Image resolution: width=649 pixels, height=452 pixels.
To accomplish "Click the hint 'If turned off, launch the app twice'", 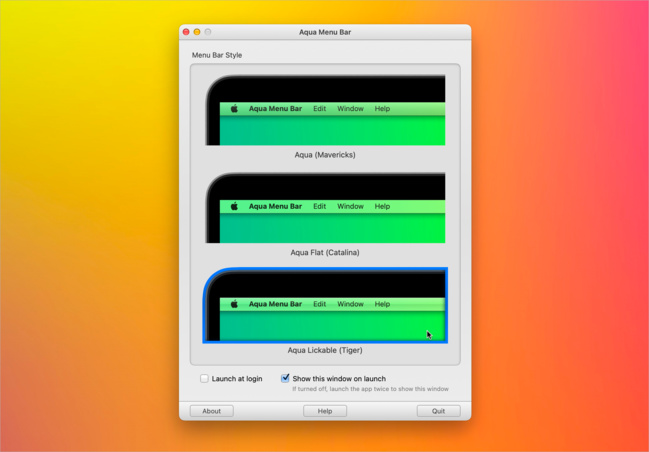I will [x=370, y=389].
